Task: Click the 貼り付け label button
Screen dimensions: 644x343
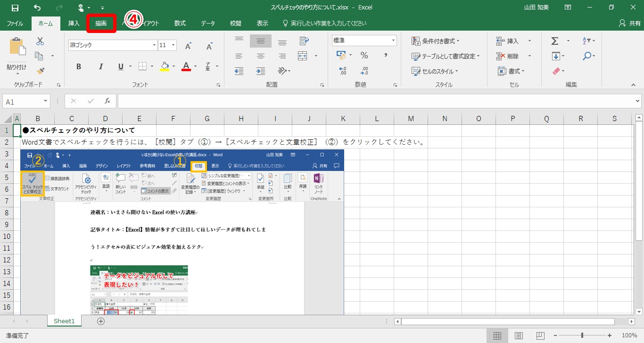Action: click(17, 67)
